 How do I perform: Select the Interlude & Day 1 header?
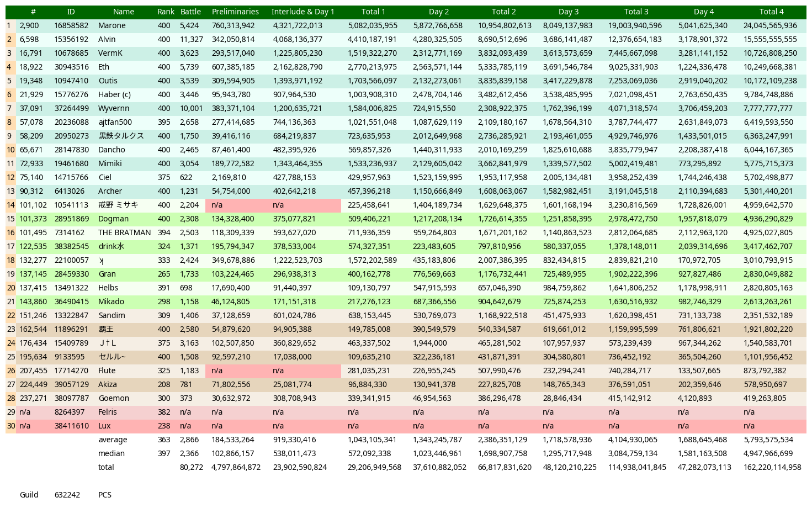[x=303, y=12]
